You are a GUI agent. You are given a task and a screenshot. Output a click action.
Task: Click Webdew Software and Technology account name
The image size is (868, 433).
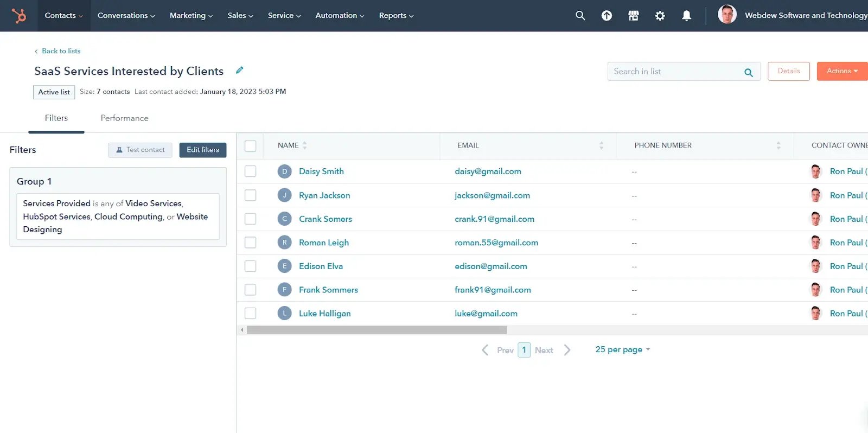pyautogui.click(x=806, y=15)
